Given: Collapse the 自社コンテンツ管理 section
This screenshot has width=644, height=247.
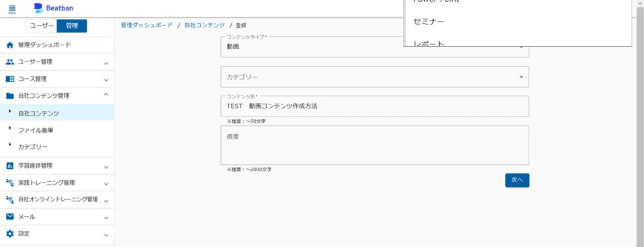Looking at the screenshot, I should 106,95.
